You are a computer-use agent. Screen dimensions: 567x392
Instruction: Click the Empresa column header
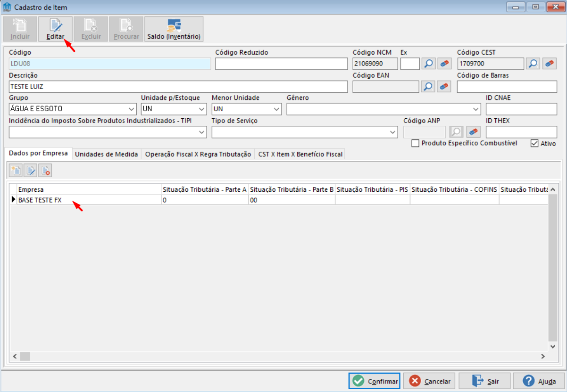89,189
